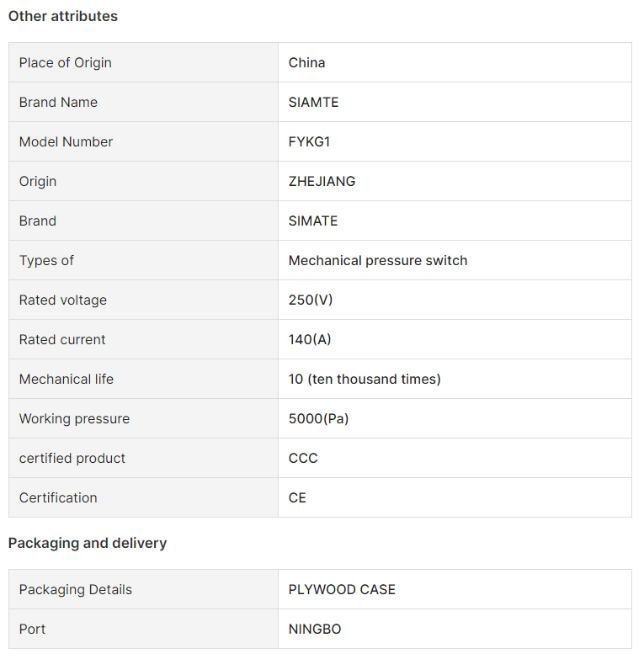This screenshot has width=644, height=659.
Task: Click '10 (ten thousand times)' value
Action: 365,379
